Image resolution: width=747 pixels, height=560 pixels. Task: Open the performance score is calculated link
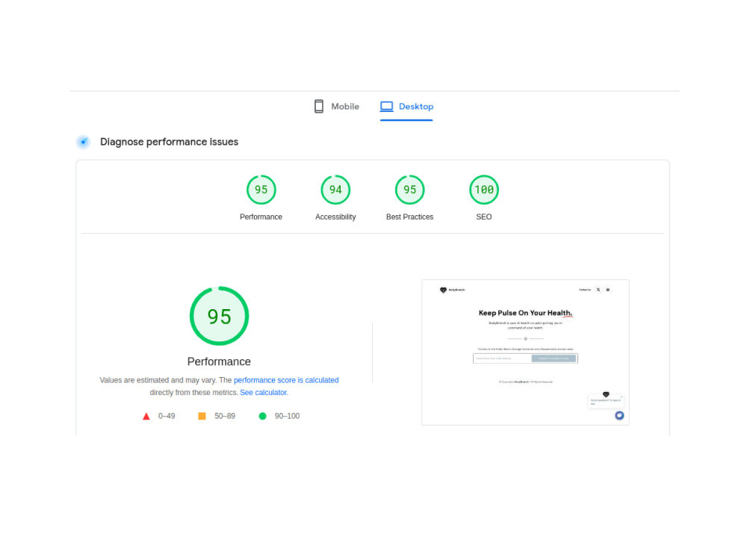pos(286,380)
